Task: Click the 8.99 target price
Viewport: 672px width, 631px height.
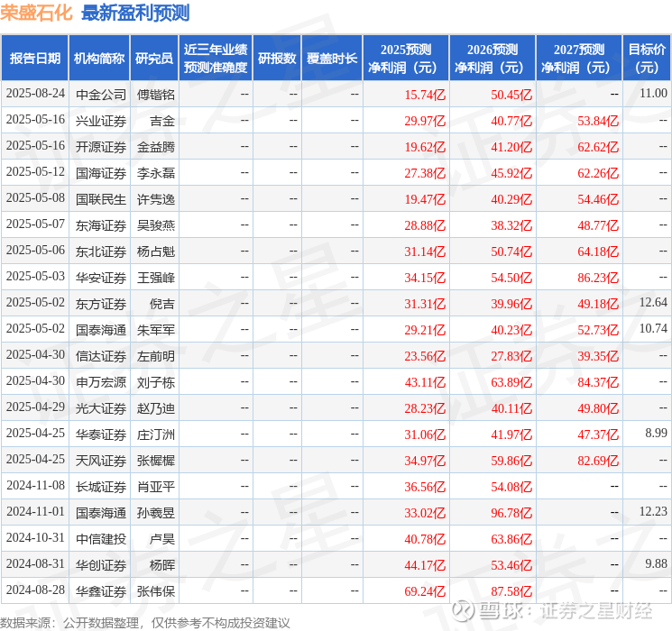Action: [656, 433]
